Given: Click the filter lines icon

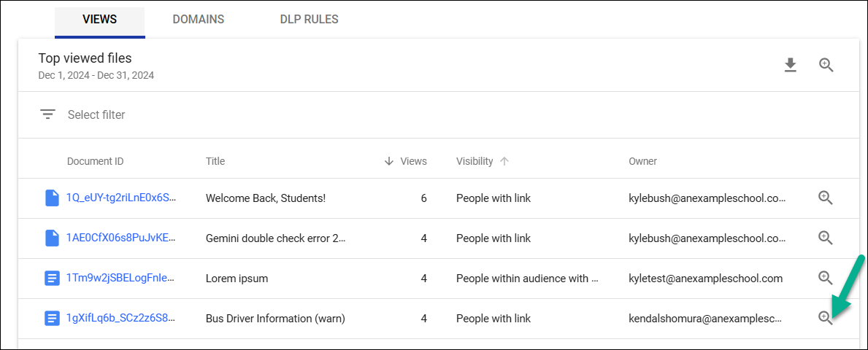Looking at the screenshot, I should pyautogui.click(x=48, y=114).
